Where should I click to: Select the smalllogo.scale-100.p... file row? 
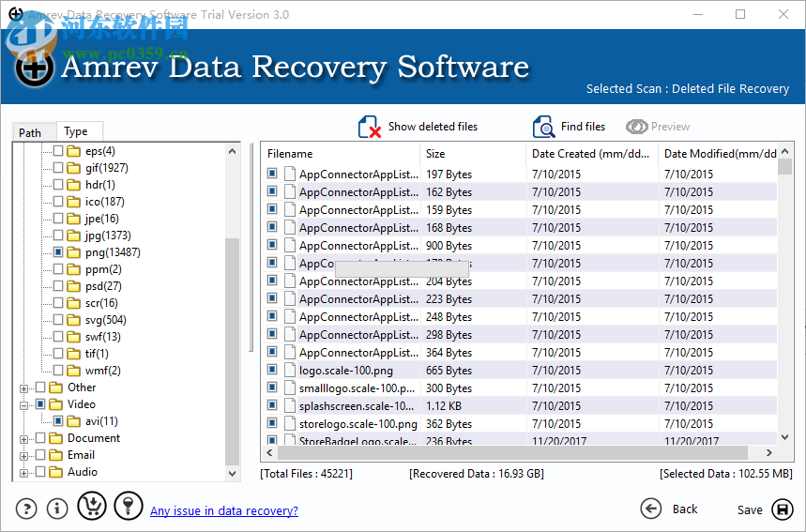[519, 388]
